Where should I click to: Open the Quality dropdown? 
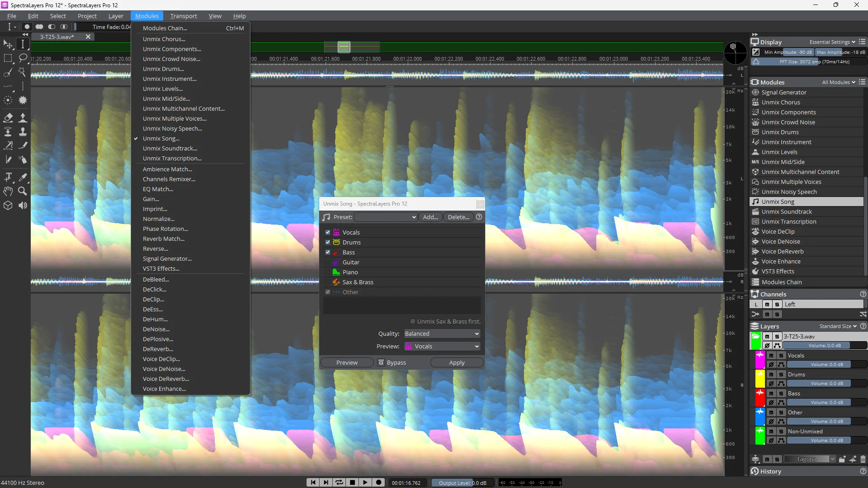(x=442, y=334)
